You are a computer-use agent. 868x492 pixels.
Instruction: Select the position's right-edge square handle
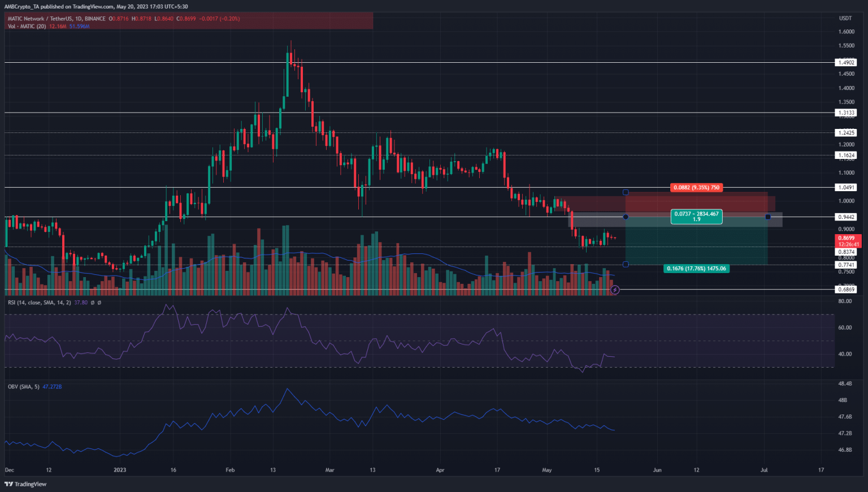[x=767, y=217]
